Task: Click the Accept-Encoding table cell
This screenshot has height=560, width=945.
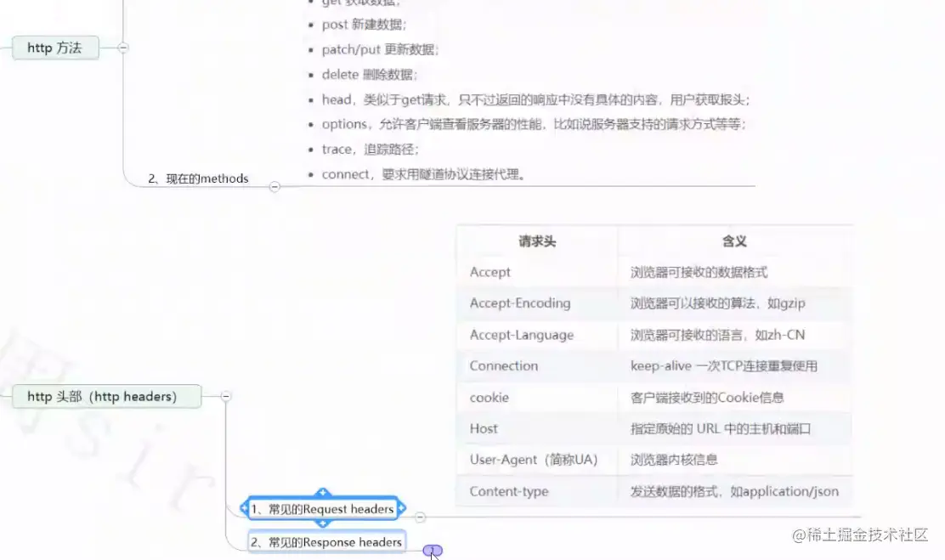Action: point(537,303)
